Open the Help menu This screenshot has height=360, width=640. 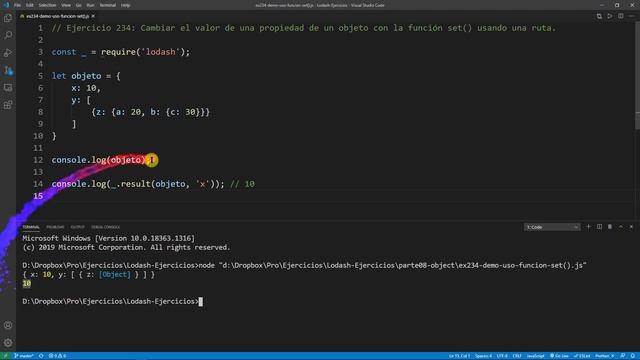(x=125, y=5)
